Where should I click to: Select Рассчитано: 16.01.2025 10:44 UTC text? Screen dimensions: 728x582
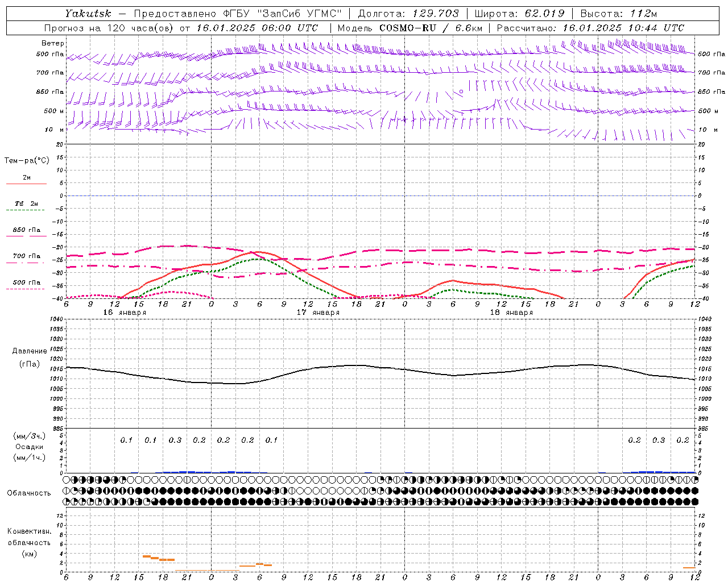(x=590, y=28)
